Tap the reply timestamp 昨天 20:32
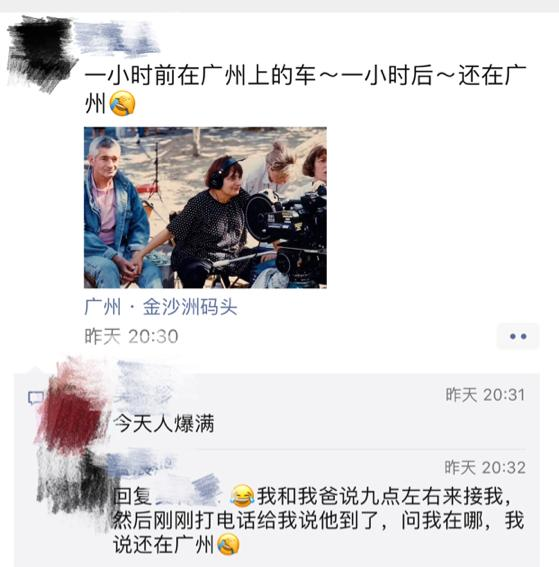Screen dimensions: 559x567 coord(485,468)
